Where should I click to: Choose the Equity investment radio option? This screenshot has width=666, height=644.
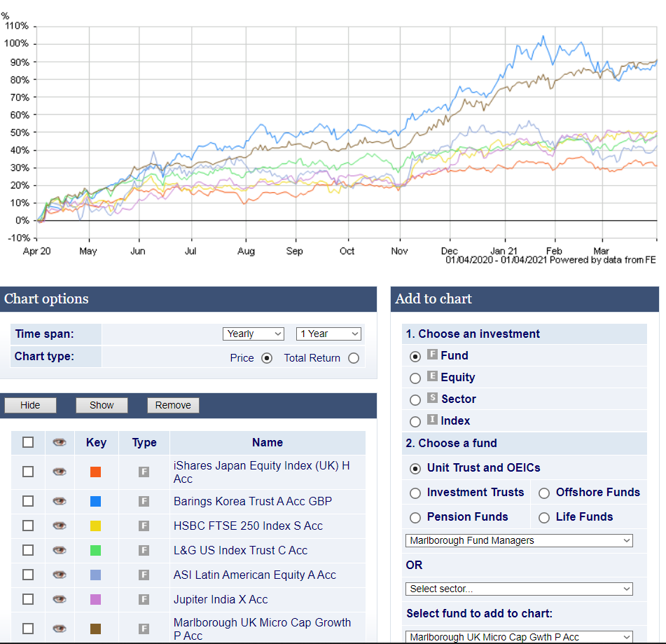pyautogui.click(x=415, y=378)
